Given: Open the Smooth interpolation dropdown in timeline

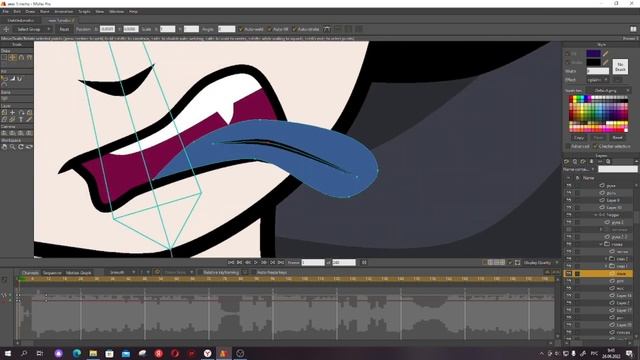Looking at the screenshot, I should point(120,272).
